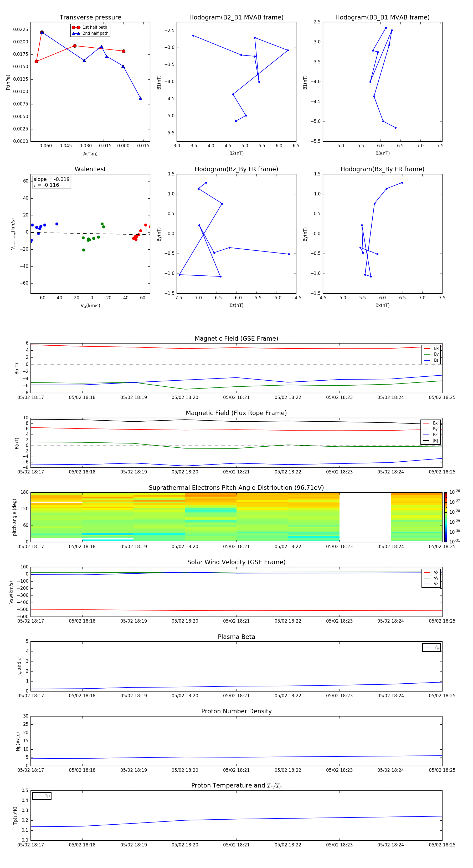The height and width of the screenshot is (868, 473).
Task: Click the Bz entry in GSE magnetic legend
Action: pos(431,360)
